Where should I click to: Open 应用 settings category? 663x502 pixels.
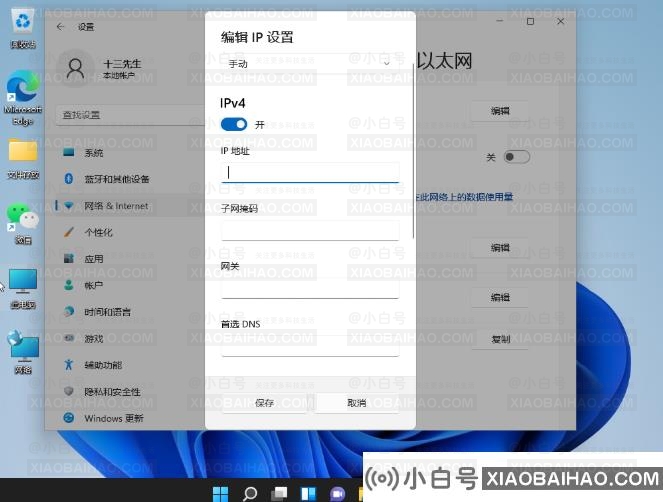[129, 259]
